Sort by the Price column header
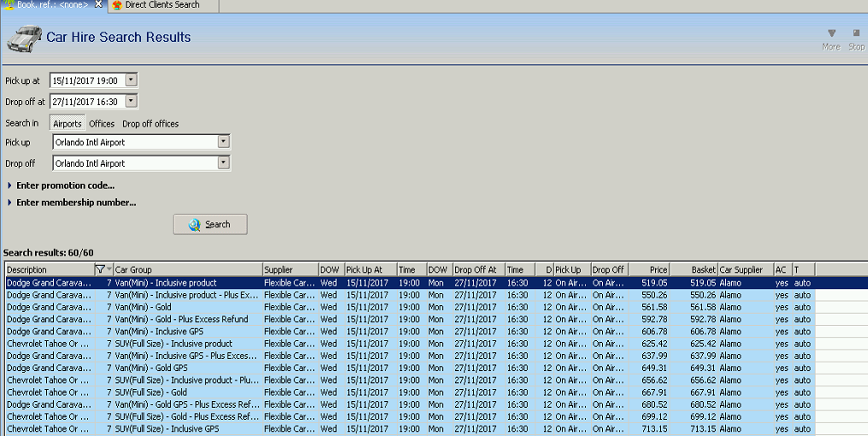Viewport: 868px width, 436px height. click(x=649, y=269)
